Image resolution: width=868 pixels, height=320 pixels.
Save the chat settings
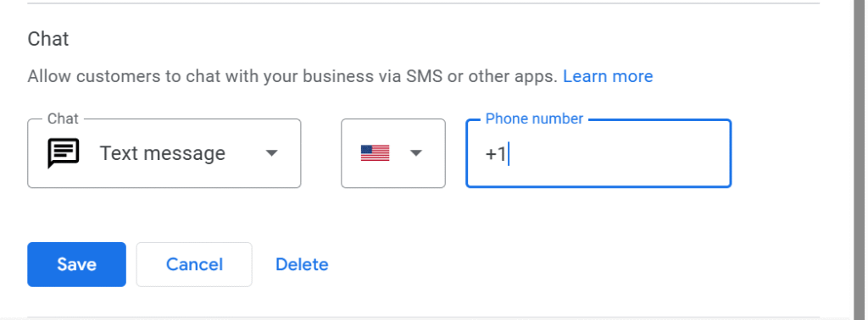[x=76, y=264]
